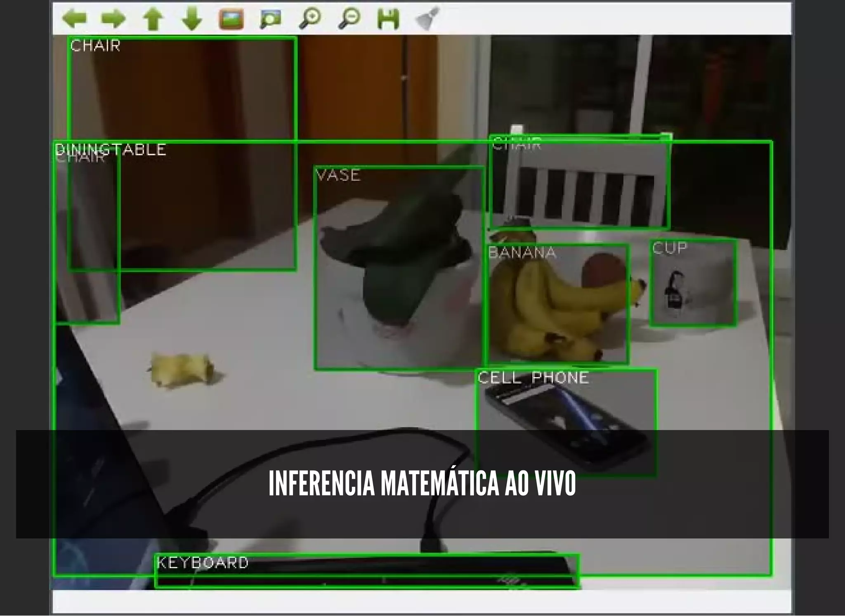
Task: Zoom in with the plus magnifier
Action: tap(309, 19)
